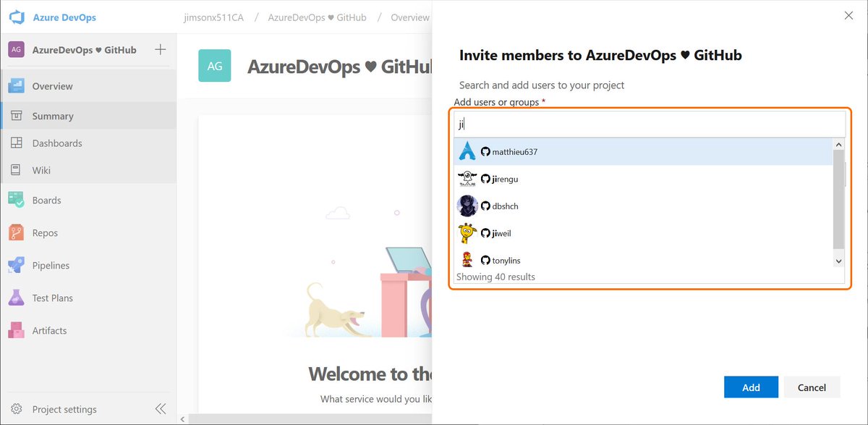868x425 pixels.
Task: Choose the jirengu username result
Action: pyautogui.click(x=505, y=179)
